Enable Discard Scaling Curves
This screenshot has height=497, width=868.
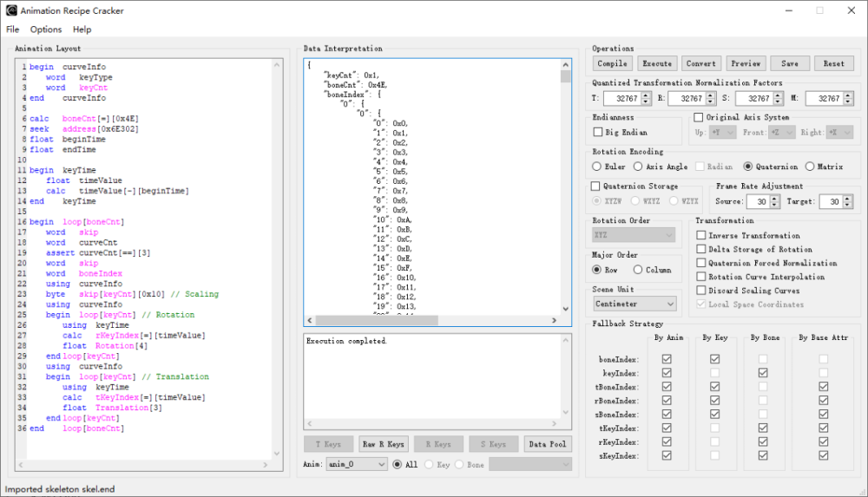(x=701, y=291)
